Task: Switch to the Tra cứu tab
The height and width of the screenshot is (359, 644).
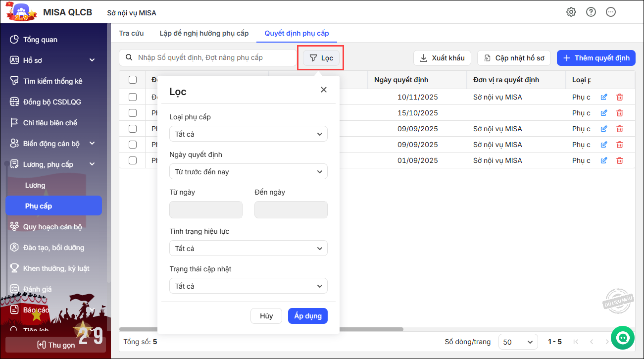Action: coord(131,33)
